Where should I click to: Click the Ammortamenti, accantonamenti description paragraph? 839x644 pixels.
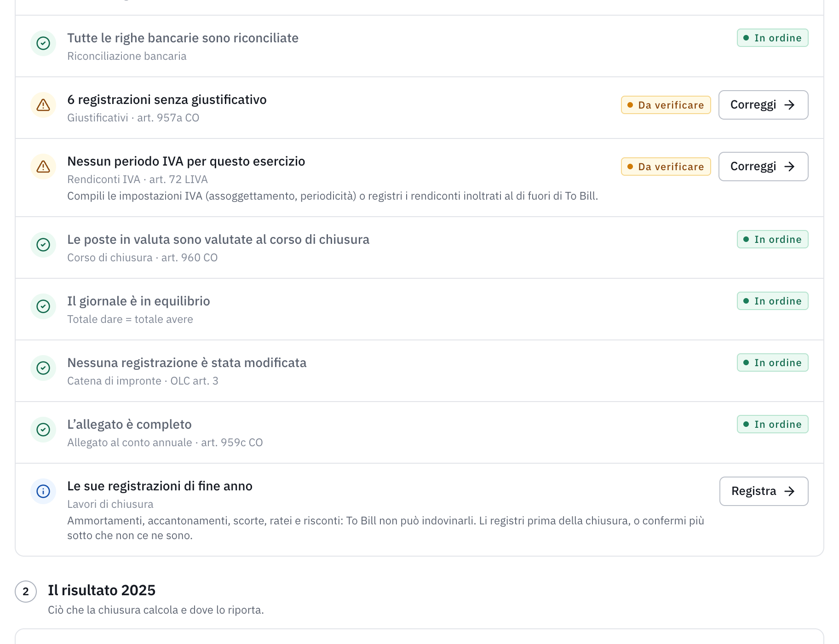coord(385,528)
